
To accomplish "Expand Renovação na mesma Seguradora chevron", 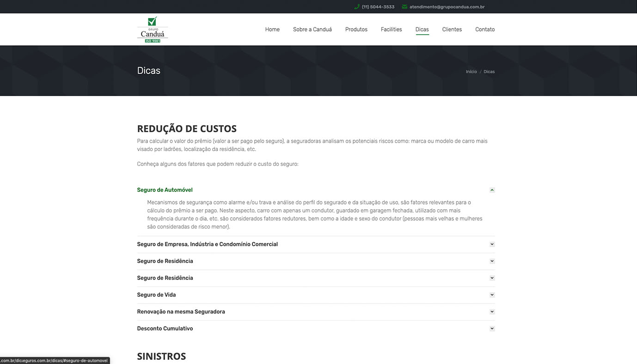I will coord(492,312).
